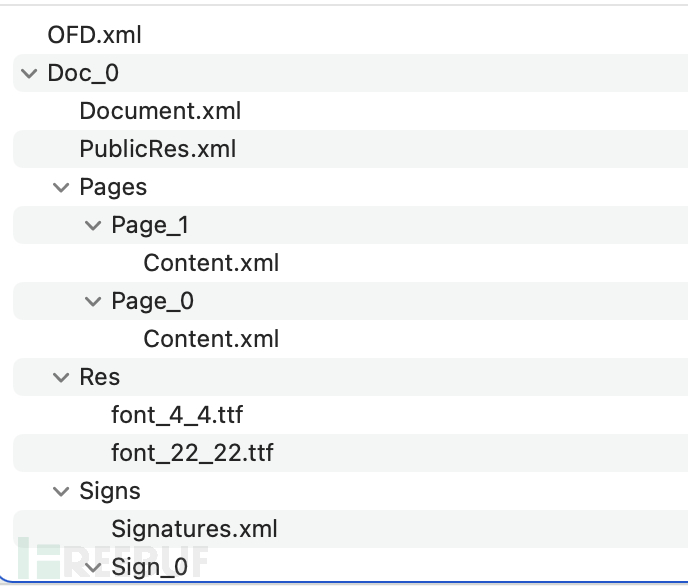Collapse the Res folder chevron
Viewport: 688px width, 586px height.
pyautogui.click(x=61, y=377)
